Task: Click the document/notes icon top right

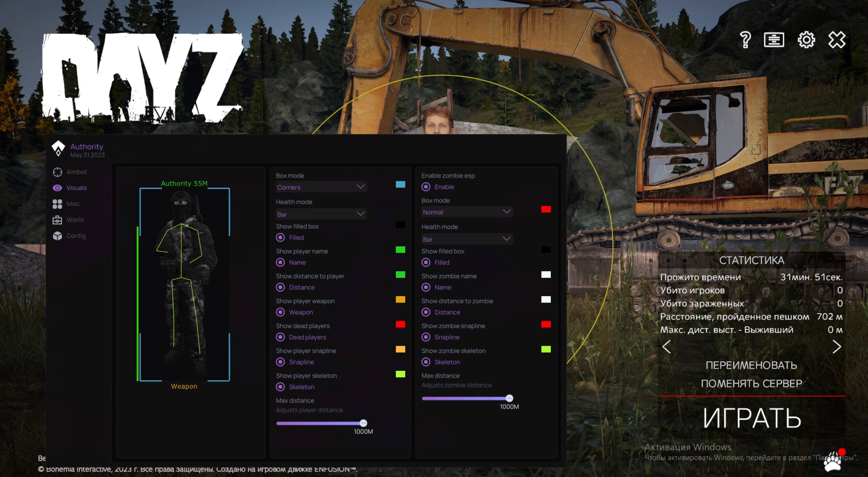Action: [x=772, y=40]
